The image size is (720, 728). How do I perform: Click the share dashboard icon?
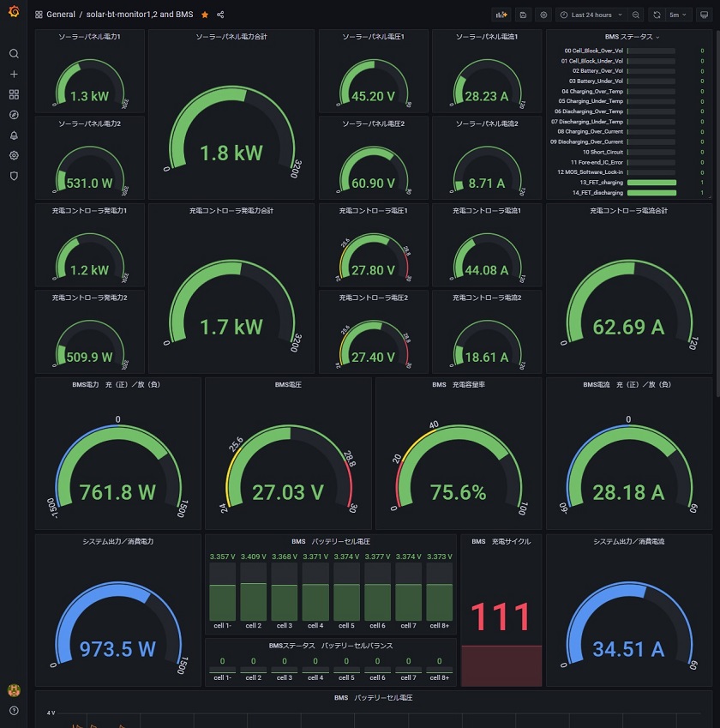220,15
